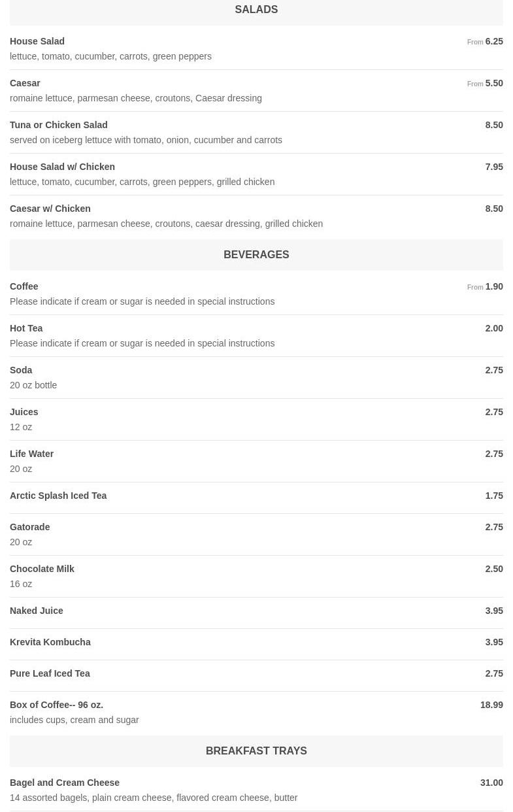Screen dimensions: 513x812
Task: Add Coffee from the beverages list
Action: pos(24,287)
